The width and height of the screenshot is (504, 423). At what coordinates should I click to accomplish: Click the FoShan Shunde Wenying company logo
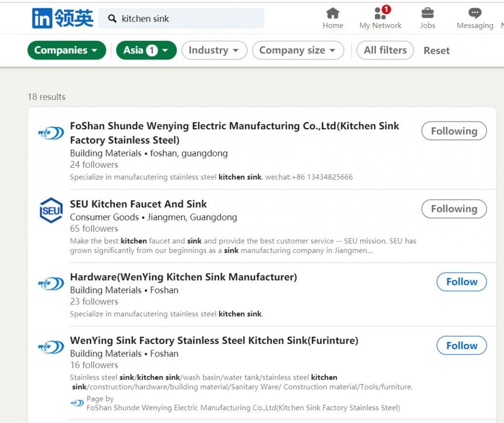click(x=51, y=133)
